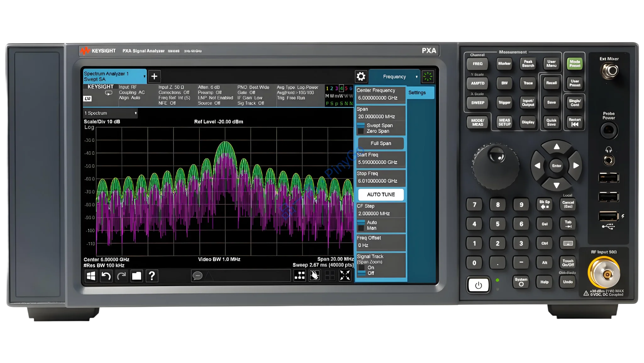This screenshot has height=363, width=644.
Task: Open the Spectrum Analyzer 1 screen dropdown
Action: (144, 77)
